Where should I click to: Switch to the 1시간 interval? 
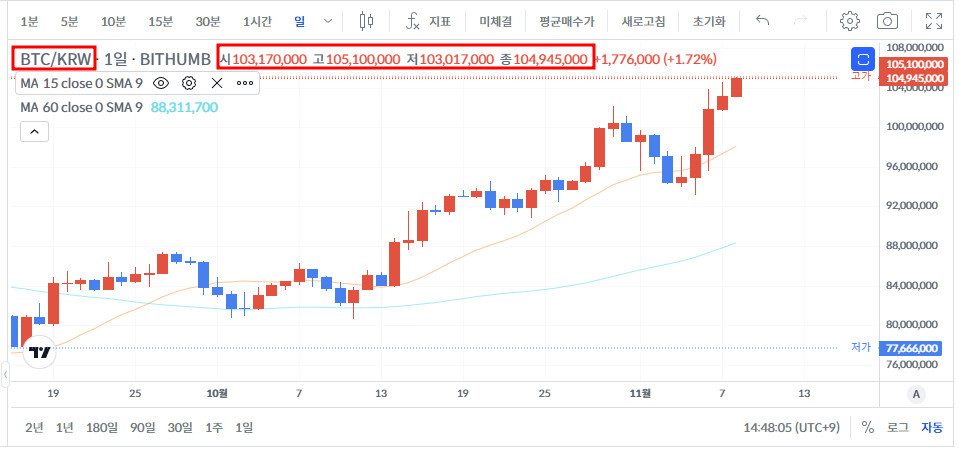coord(256,21)
